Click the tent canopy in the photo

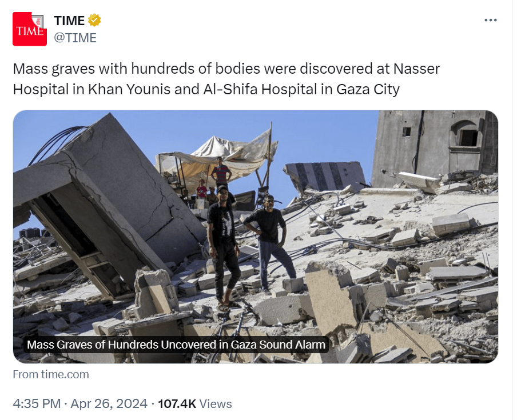click(x=219, y=159)
